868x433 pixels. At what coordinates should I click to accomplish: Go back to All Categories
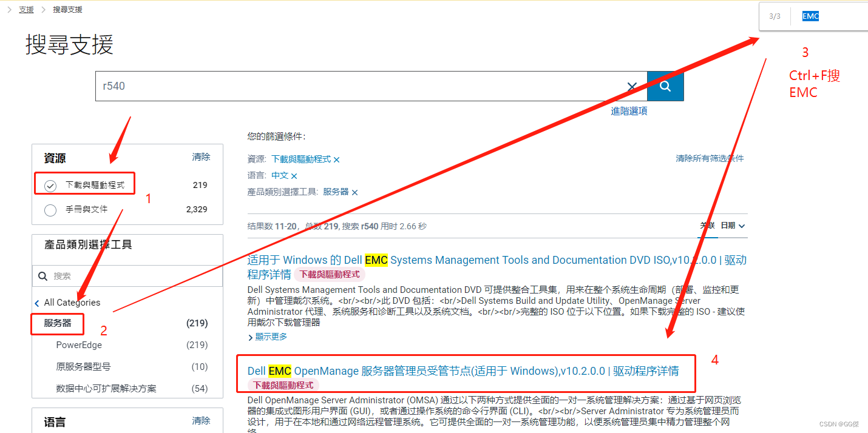(67, 303)
